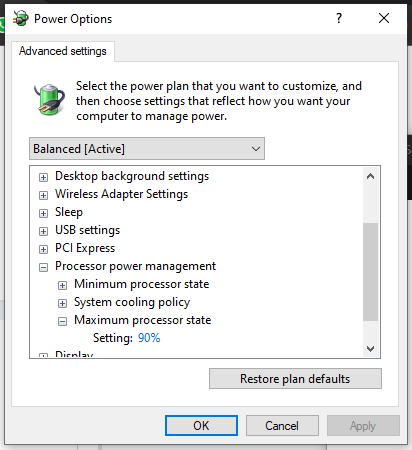Collapse Maximum processor state

click(62, 321)
